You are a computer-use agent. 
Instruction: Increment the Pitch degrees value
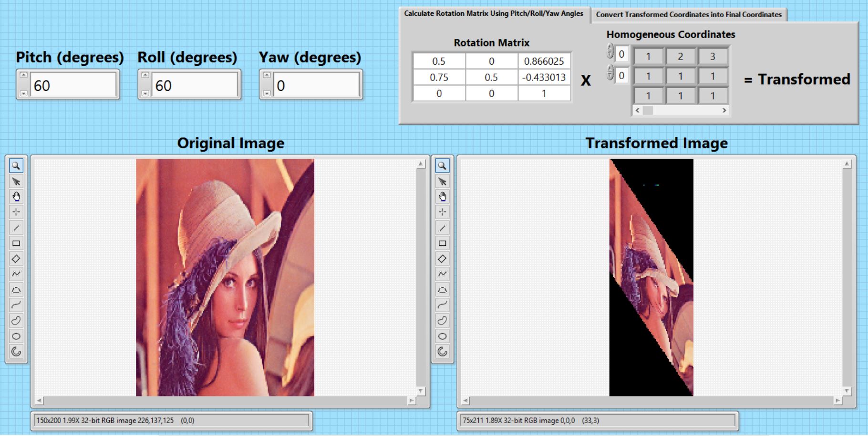coord(23,75)
